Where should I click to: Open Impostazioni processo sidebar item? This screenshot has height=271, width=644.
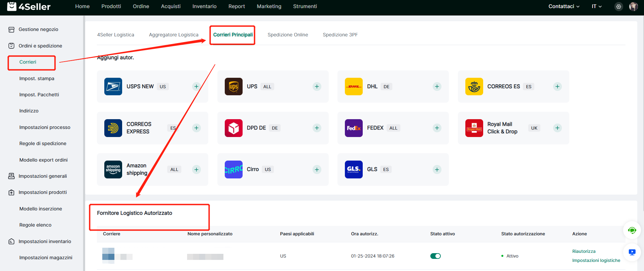(x=45, y=127)
